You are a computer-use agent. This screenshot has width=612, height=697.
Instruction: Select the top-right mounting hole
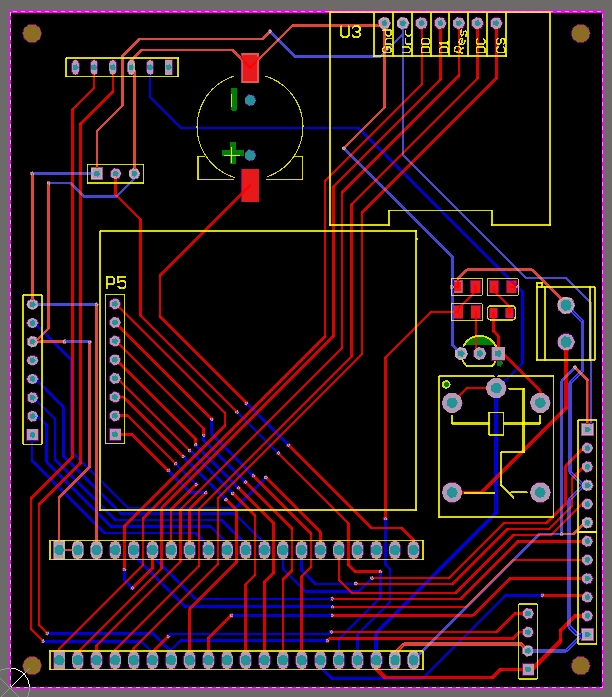580,33
